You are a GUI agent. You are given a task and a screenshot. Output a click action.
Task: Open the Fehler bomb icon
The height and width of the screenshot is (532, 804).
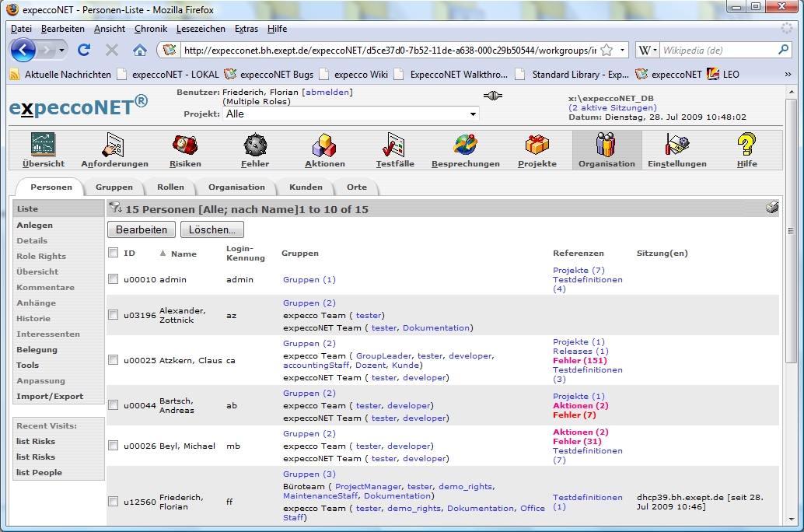pos(255,144)
